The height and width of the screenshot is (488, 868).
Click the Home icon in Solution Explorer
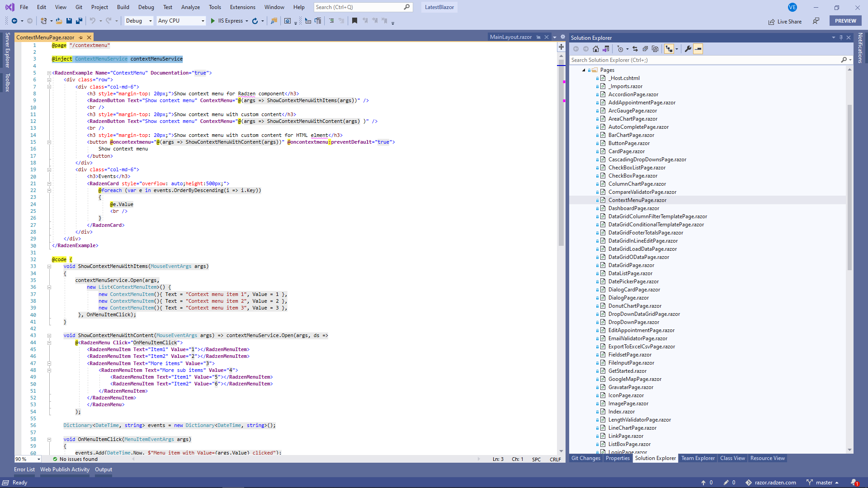596,49
